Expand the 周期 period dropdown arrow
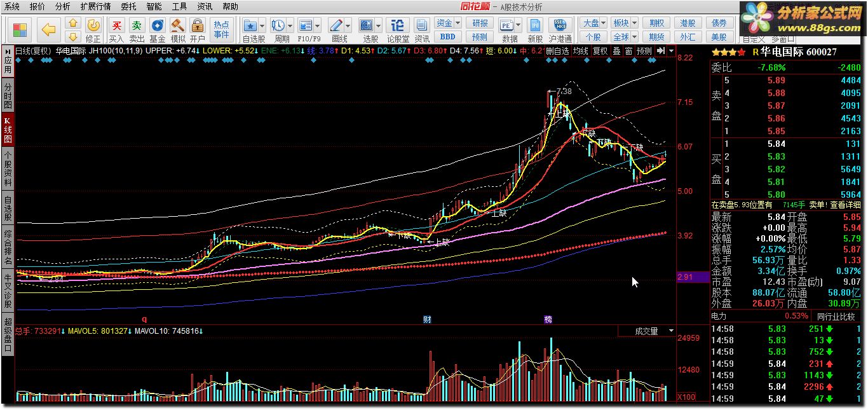The image size is (868, 410). pos(290,25)
